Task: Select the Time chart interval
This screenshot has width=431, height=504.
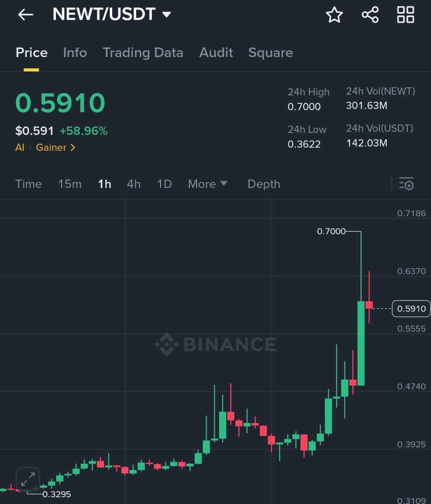Action: tap(29, 184)
